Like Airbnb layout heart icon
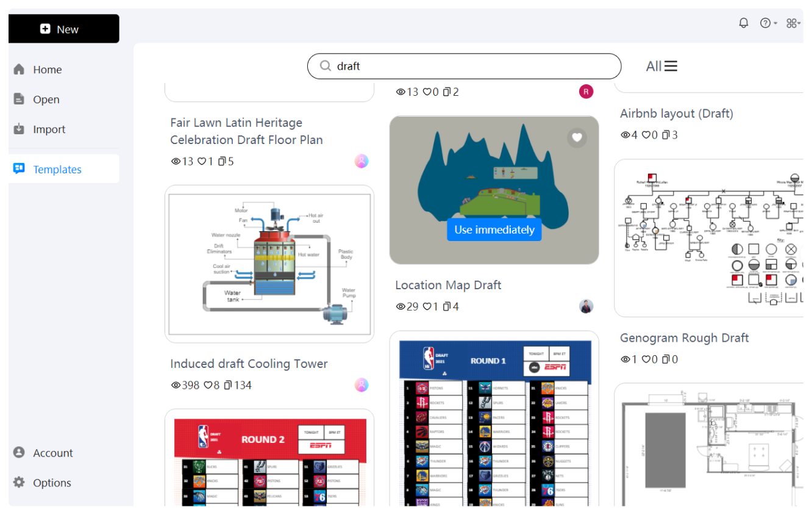Image resolution: width=812 pixels, height=515 pixels. click(x=647, y=135)
